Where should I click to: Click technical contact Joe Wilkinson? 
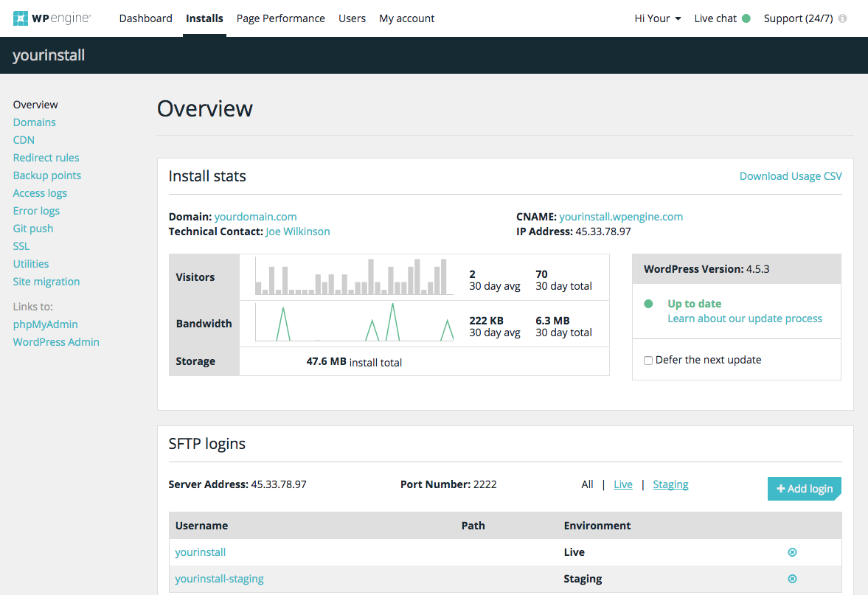tap(298, 231)
